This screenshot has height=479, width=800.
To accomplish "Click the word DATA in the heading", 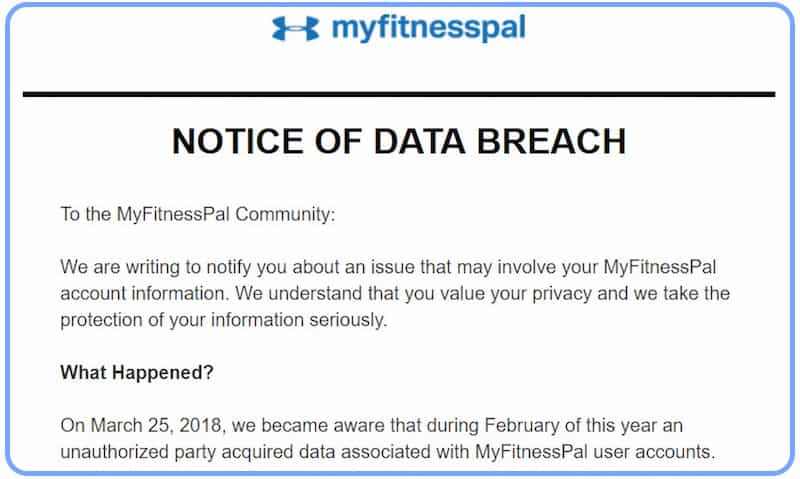I will (408, 141).
